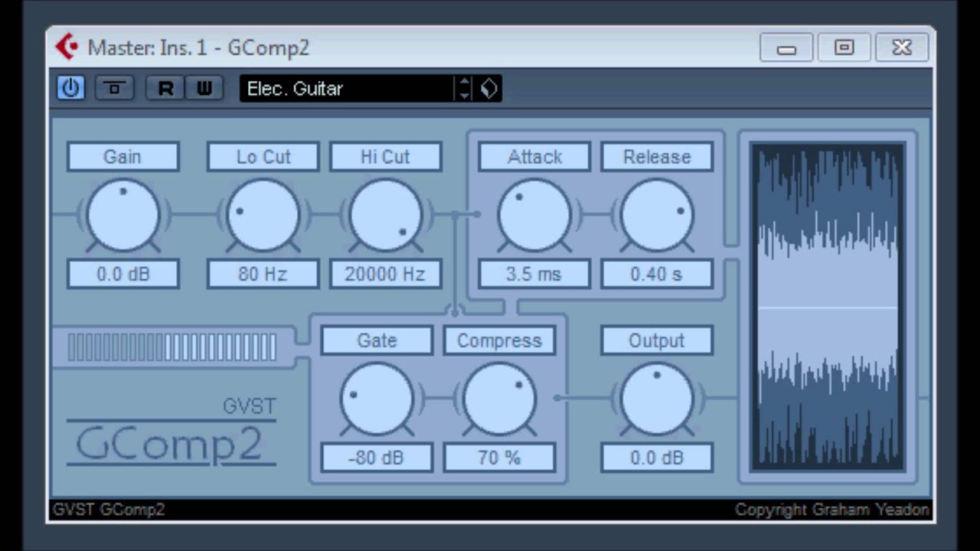Image resolution: width=980 pixels, height=551 pixels.
Task: Maximize the GComp2 plugin window
Action: coord(844,47)
